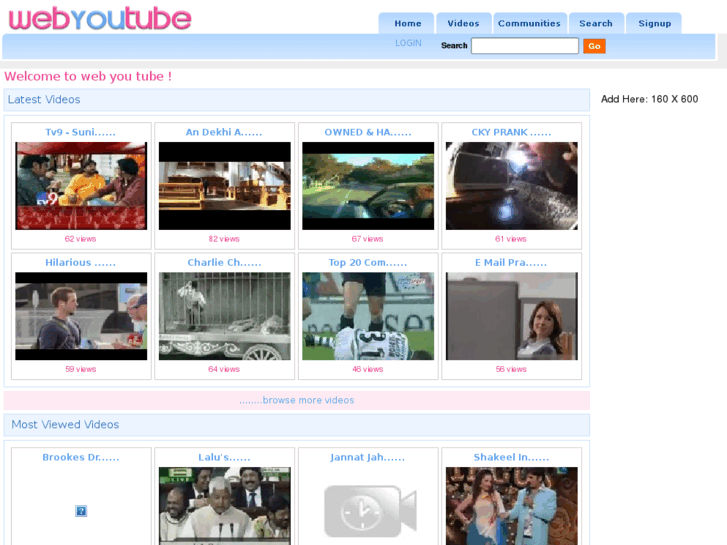Click the '64 views' text

[224, 369]
